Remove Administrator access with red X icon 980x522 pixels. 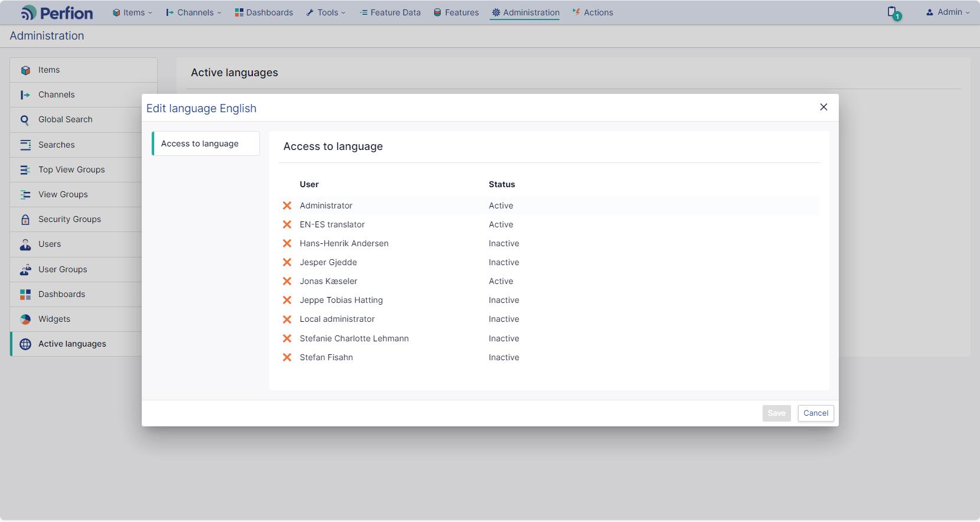(287, 205)
